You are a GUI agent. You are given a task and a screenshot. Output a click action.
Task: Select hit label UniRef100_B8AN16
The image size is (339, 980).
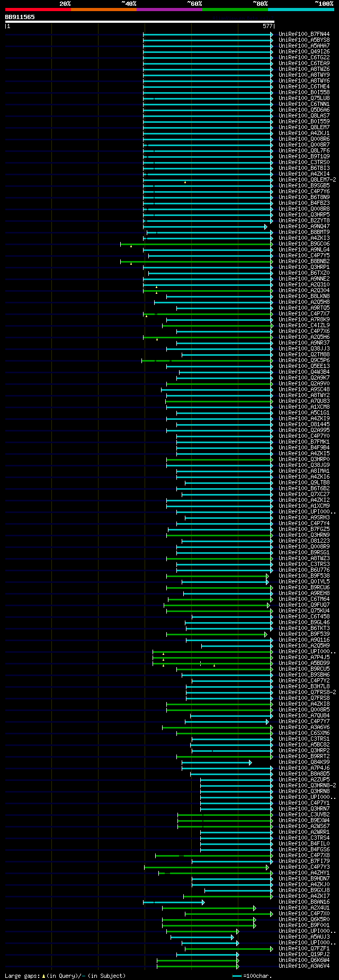coord(304,902)
